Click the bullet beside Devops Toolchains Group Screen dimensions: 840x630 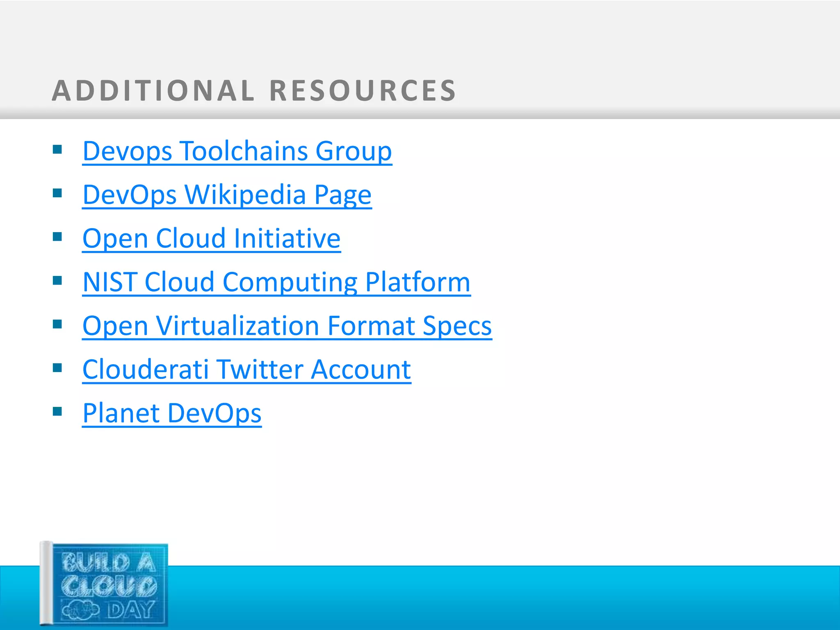click(57, 149)
